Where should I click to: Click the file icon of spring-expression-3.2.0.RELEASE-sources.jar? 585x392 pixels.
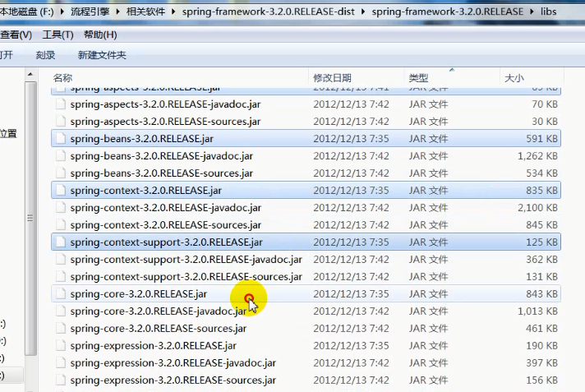tap(61, 380)
